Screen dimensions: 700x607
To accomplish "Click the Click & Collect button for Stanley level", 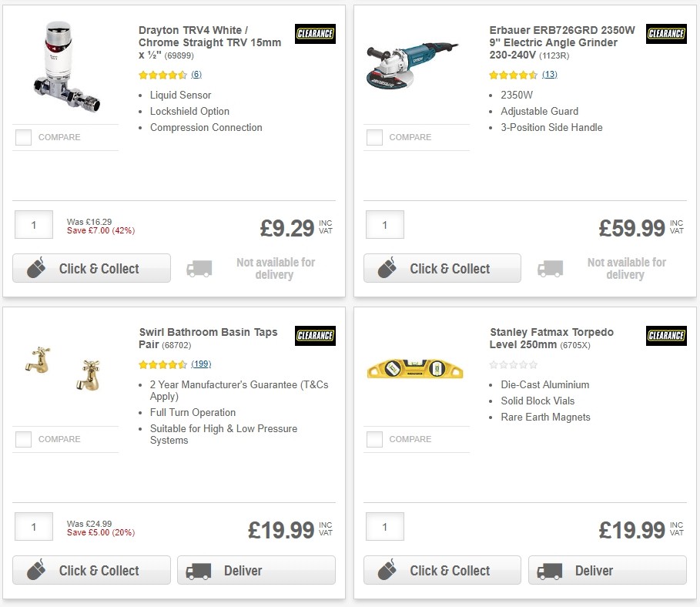I will (442, 570).
